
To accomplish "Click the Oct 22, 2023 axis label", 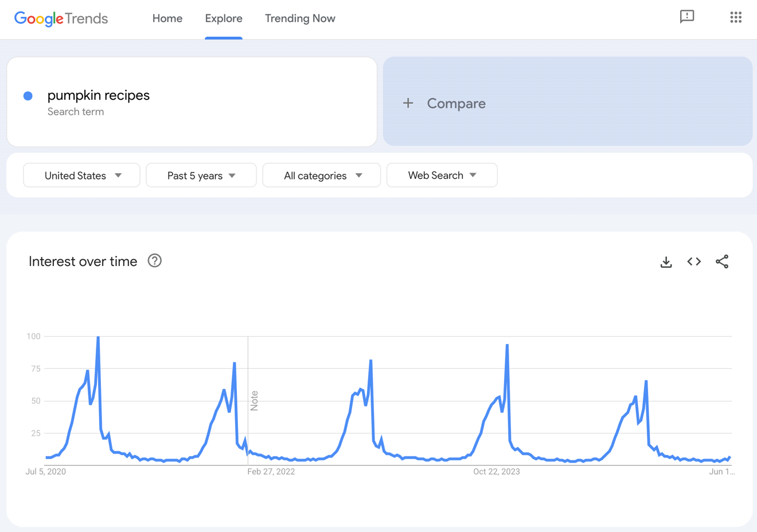I will 497,472.
